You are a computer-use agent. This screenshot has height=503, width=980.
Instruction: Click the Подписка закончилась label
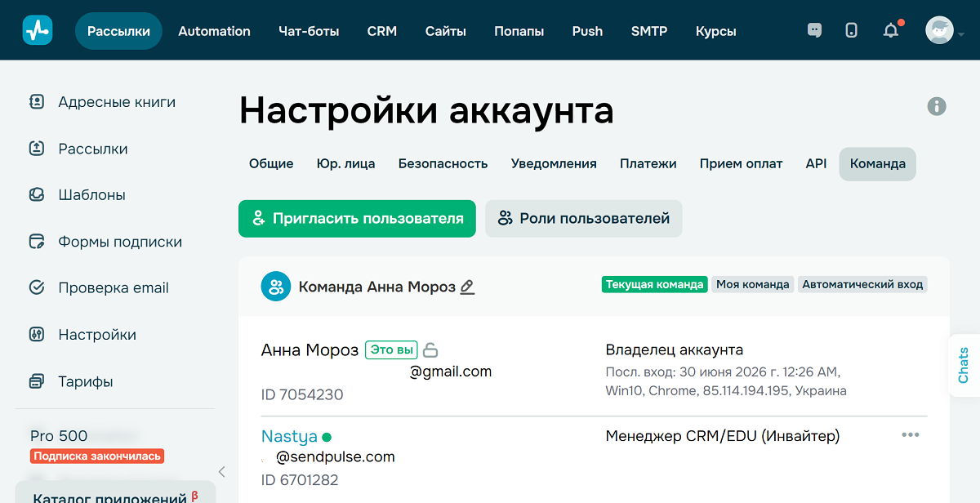[97, 456]
